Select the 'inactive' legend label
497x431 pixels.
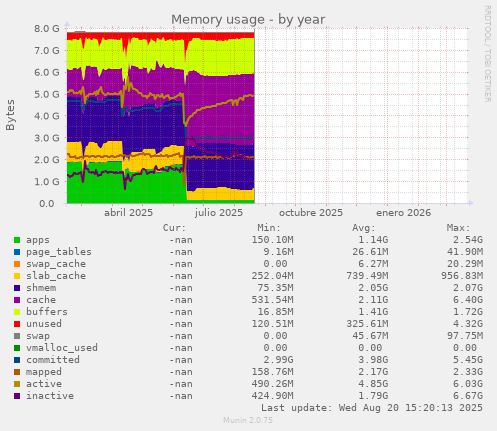click(50, 396)
